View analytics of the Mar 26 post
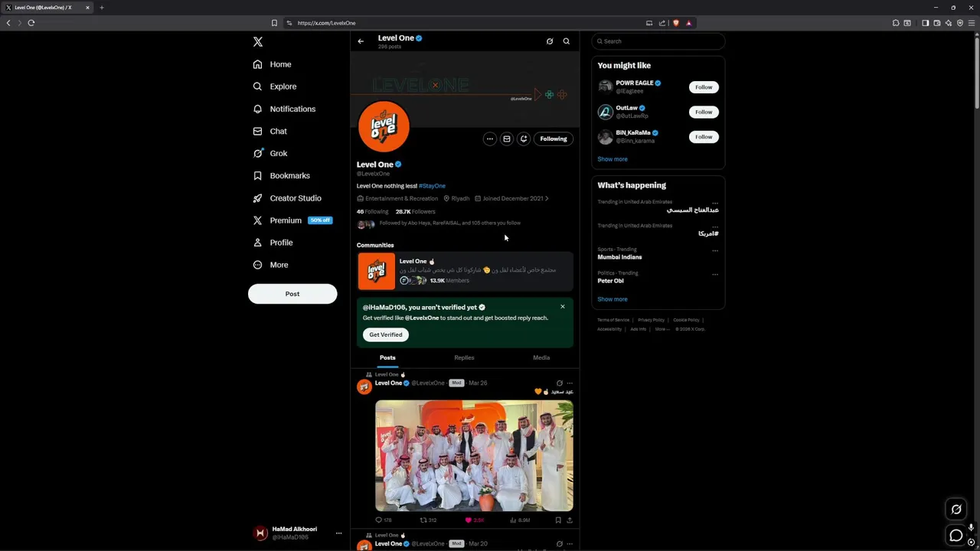Image resolution: width=980 pixels, height=551 pixels. click(520, 520)
